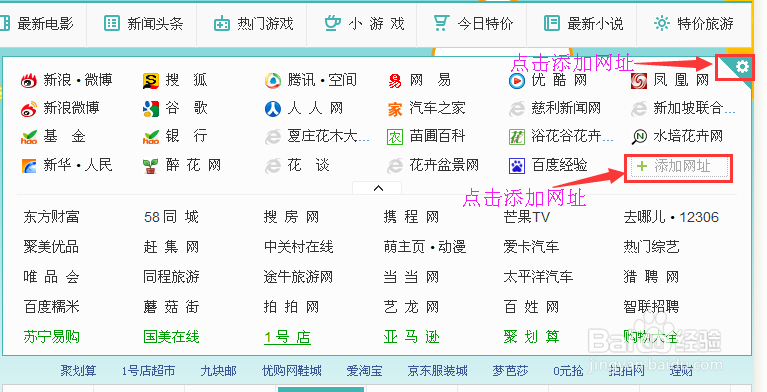Click the Baidu paw icon of 百度经验
Viewport: 767px width, 392px height.
(x=517, y=166)
